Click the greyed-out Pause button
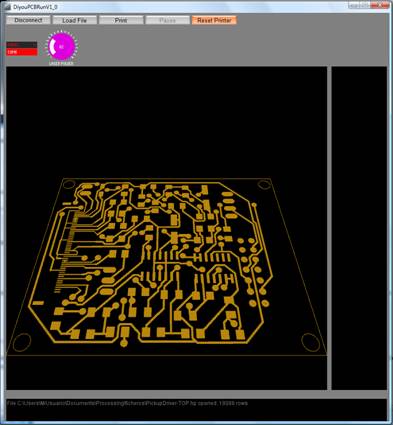 tap(167, 20)
